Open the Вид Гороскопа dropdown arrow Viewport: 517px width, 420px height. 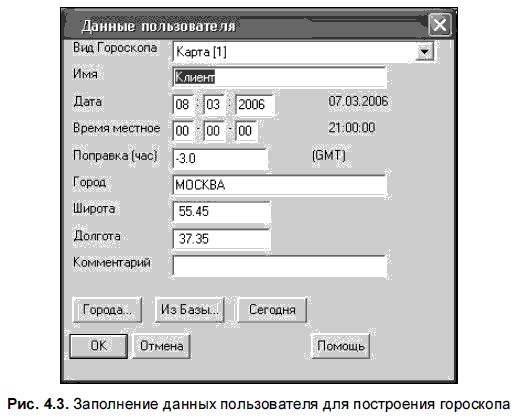(x=424, y=52)
